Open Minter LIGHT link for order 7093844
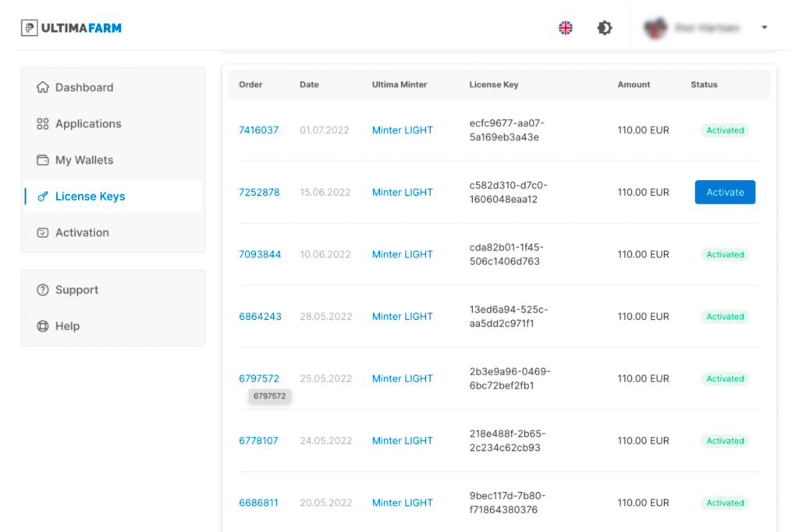 pos(402,254)
